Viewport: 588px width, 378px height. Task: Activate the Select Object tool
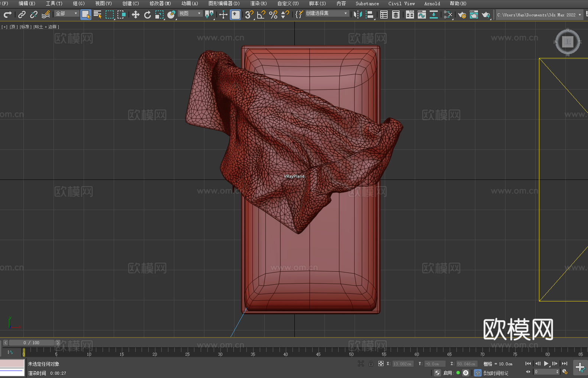click(x=86, y=14)
